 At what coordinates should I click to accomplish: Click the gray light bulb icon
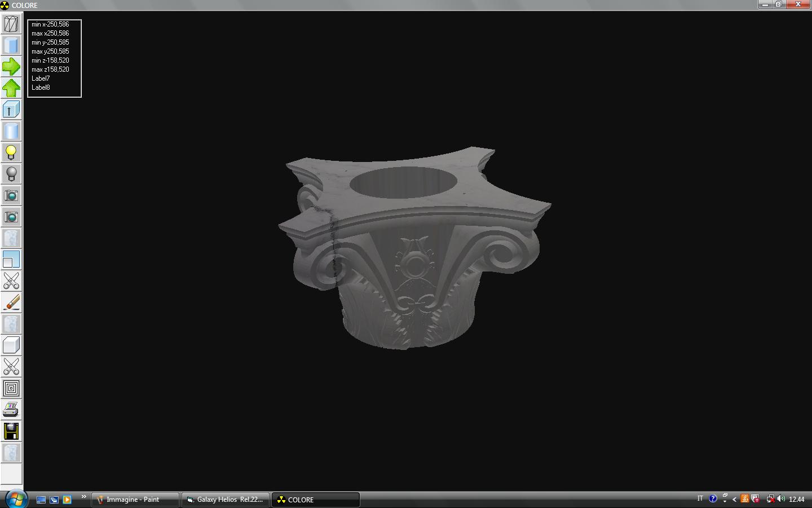click(11, 174)
